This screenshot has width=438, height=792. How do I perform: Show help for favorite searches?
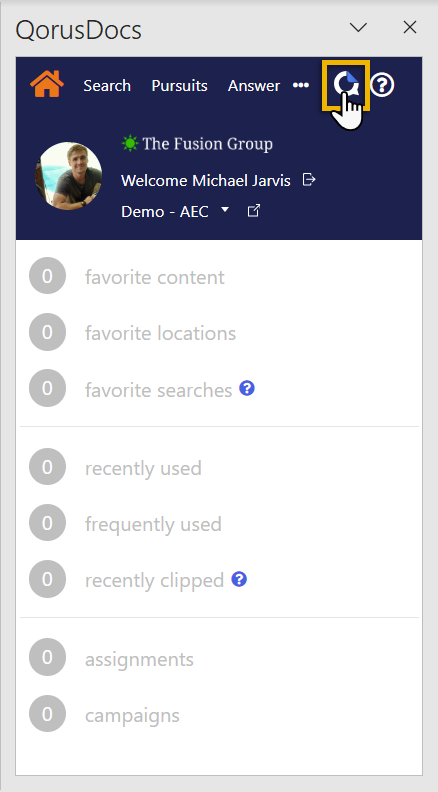pyautogui.click(x=247, y=388)
